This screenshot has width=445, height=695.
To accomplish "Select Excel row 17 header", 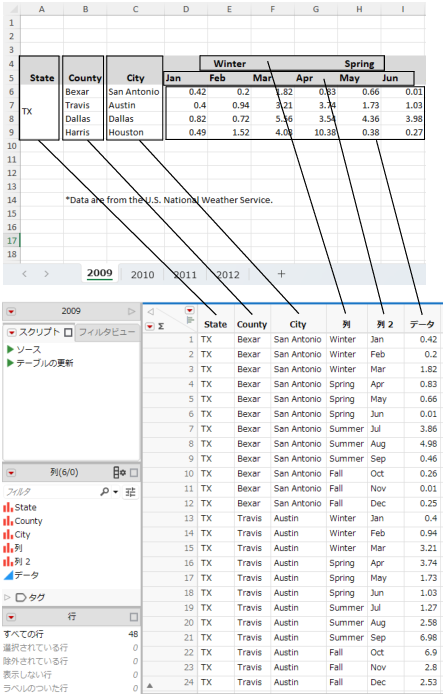I will [12, 241].
